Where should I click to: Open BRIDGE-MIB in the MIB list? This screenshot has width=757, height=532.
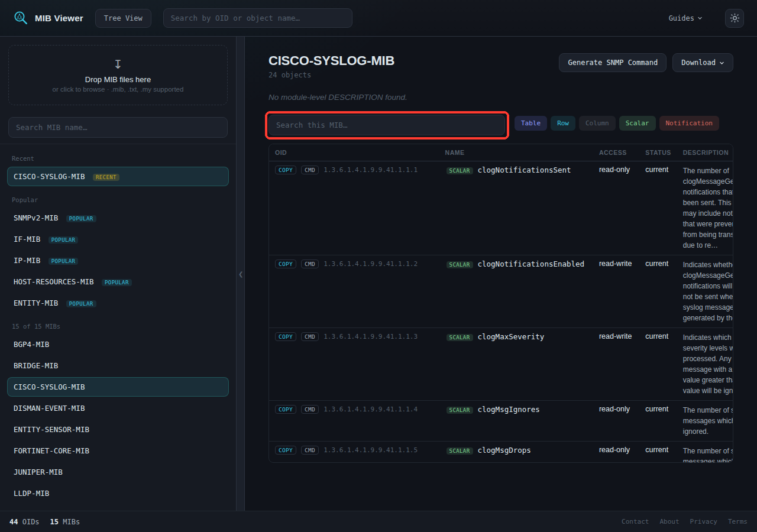pos(118,366)
